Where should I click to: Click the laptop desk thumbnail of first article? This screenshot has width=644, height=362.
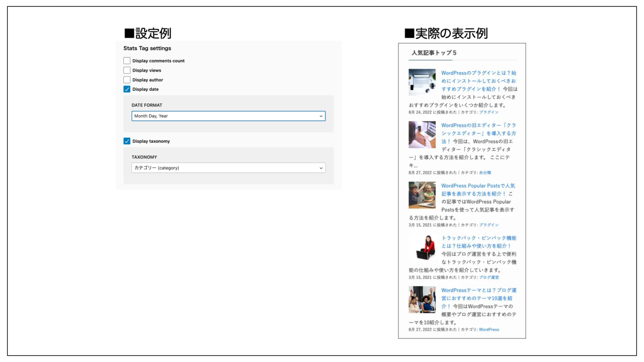[x=422, y=82]
